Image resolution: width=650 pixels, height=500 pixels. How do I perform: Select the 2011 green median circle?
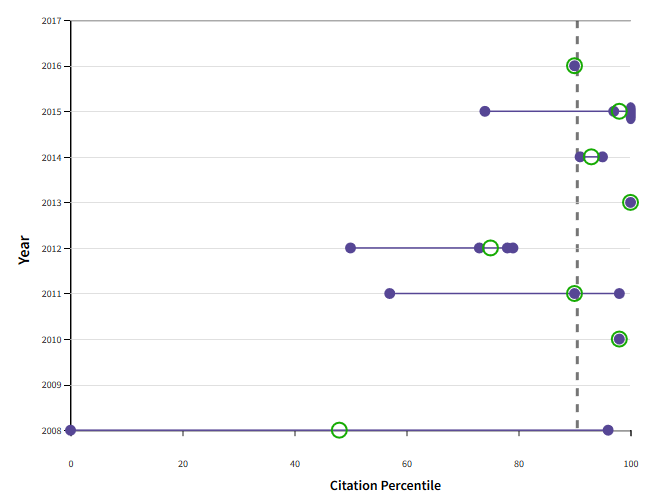click(x=574, y=293)
